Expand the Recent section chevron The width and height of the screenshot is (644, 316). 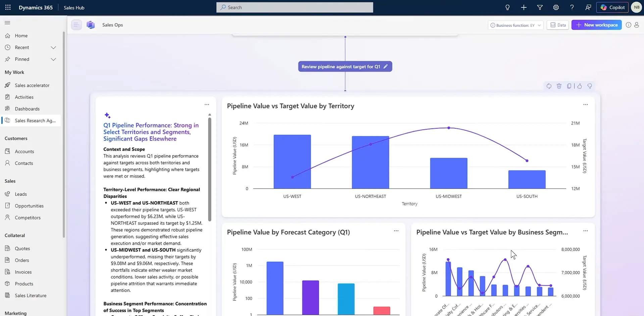(x=53, y=48)
